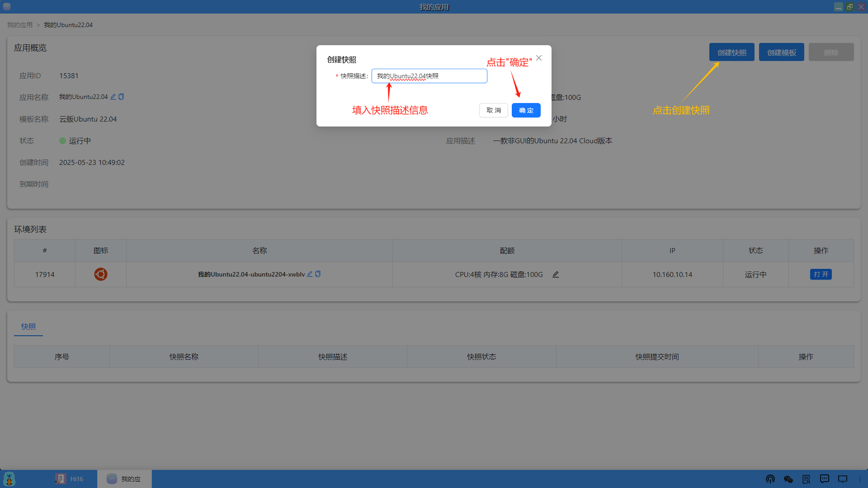Click 取消 to cancel the snapshot

(x=493, y=110)
